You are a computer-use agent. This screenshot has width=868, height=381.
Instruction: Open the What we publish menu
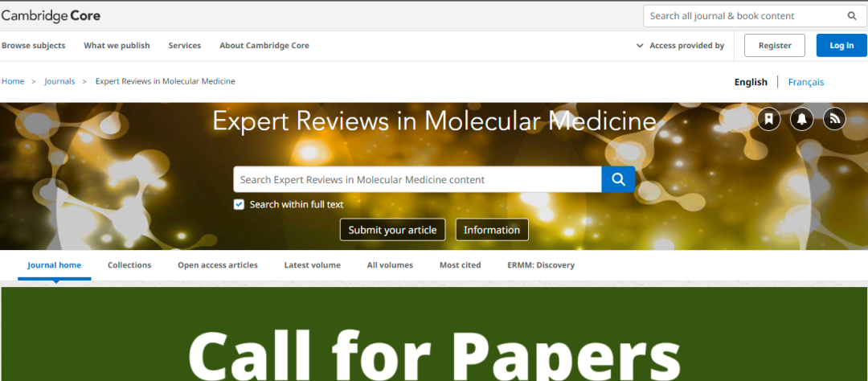tap(117, 46)
